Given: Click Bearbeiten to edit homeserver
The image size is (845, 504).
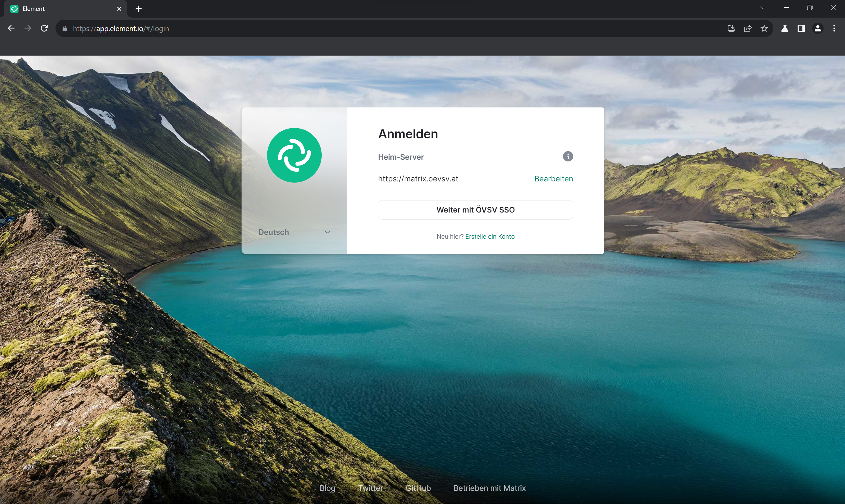Looking at the screenshot, I should (553, 179).
